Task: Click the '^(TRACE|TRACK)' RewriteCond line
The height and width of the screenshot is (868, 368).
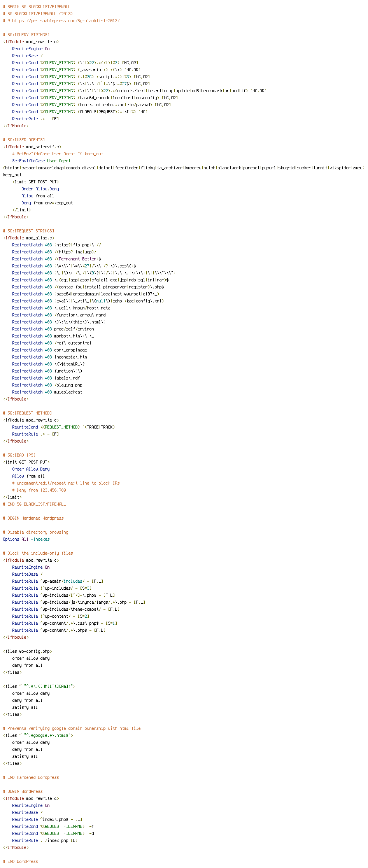Action: pyautogui.click(x=63, y=427)
